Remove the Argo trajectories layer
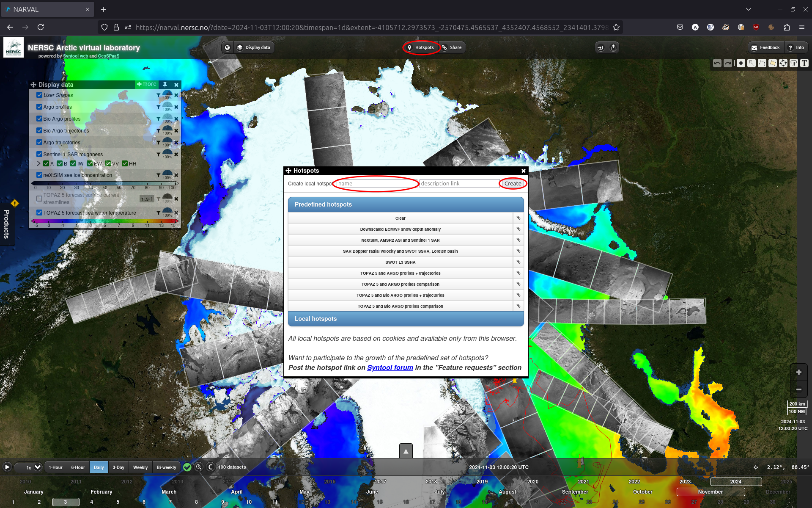 (x=176, y=143)
